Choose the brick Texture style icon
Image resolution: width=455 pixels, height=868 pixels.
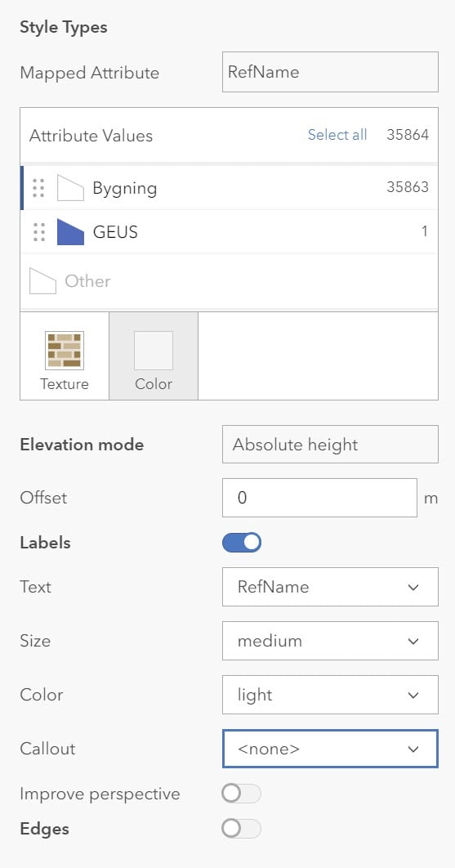(65, 351)
